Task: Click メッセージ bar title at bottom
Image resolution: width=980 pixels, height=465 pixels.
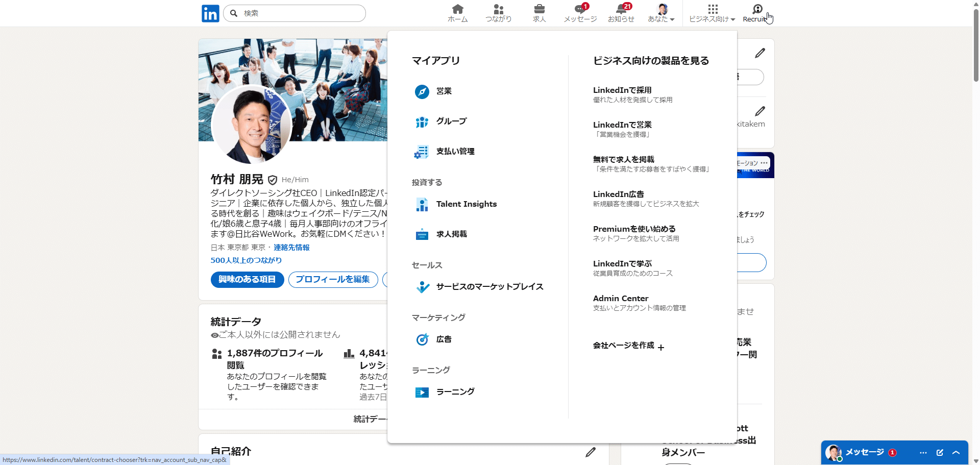Action: coord(865,453)
